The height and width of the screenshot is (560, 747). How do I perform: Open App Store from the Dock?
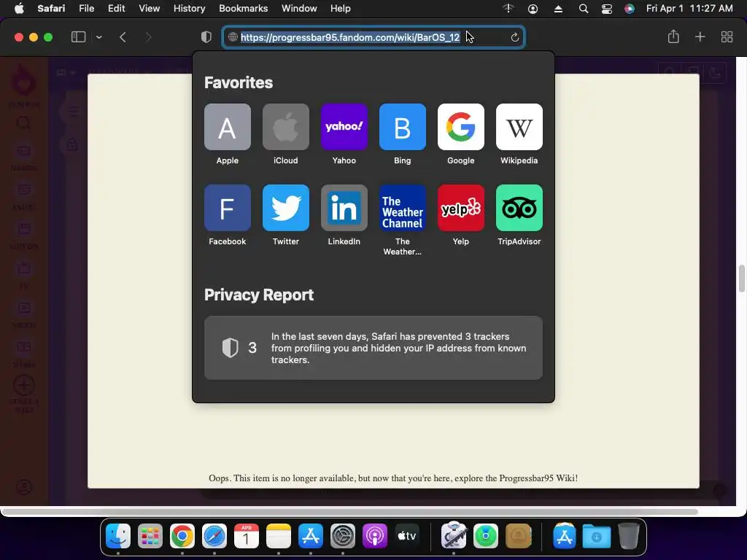311,536
